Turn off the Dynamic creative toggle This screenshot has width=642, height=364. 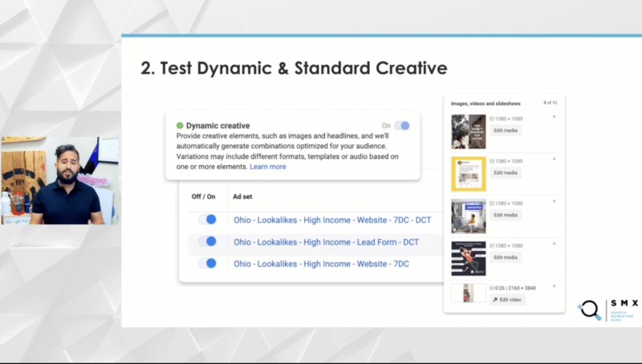click(x=402, y=126)
